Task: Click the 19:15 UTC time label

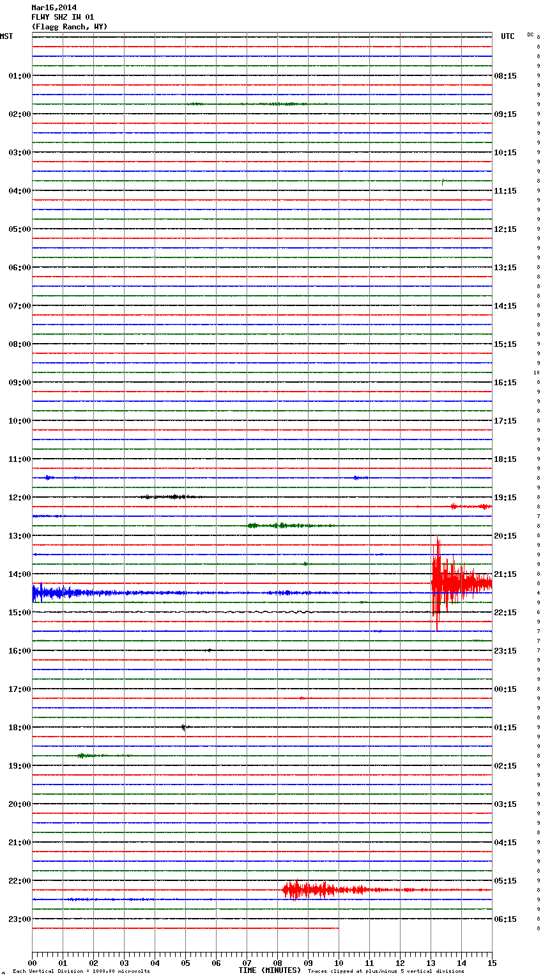Action: click(x=505, y=498)
